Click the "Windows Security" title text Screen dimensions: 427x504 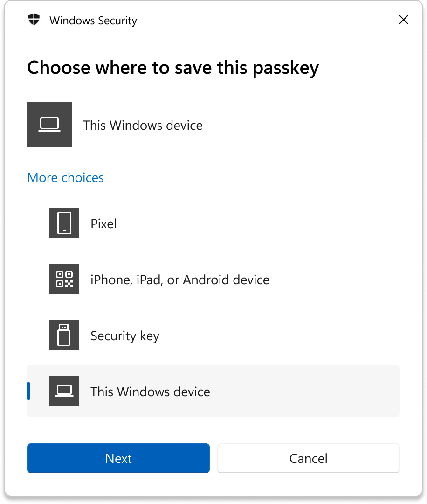point(93,21)
